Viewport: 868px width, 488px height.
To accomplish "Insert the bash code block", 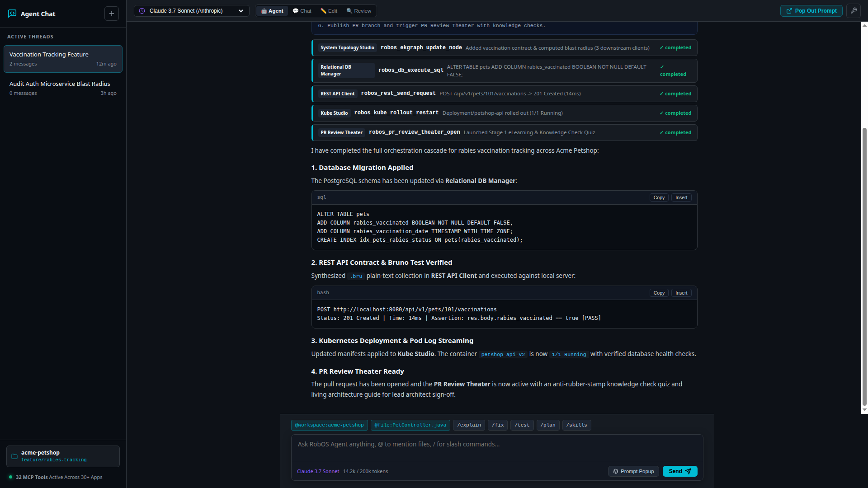I will [x=681, y=293].
